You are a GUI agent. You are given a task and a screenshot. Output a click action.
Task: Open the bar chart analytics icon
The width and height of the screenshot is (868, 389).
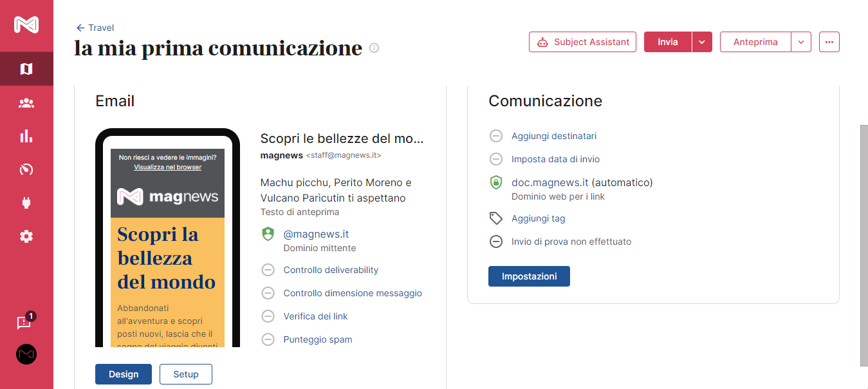[x=26, y=136]
